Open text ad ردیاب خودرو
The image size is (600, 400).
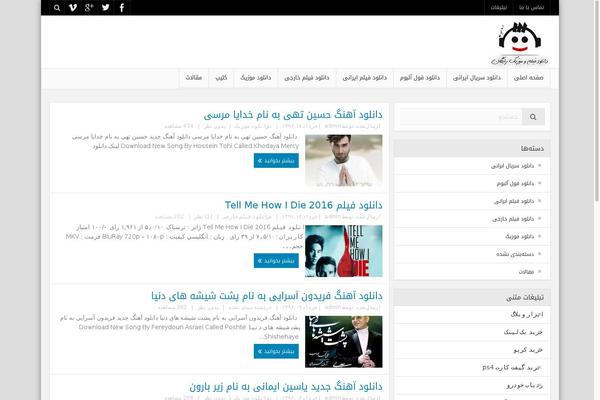(525, 385)
